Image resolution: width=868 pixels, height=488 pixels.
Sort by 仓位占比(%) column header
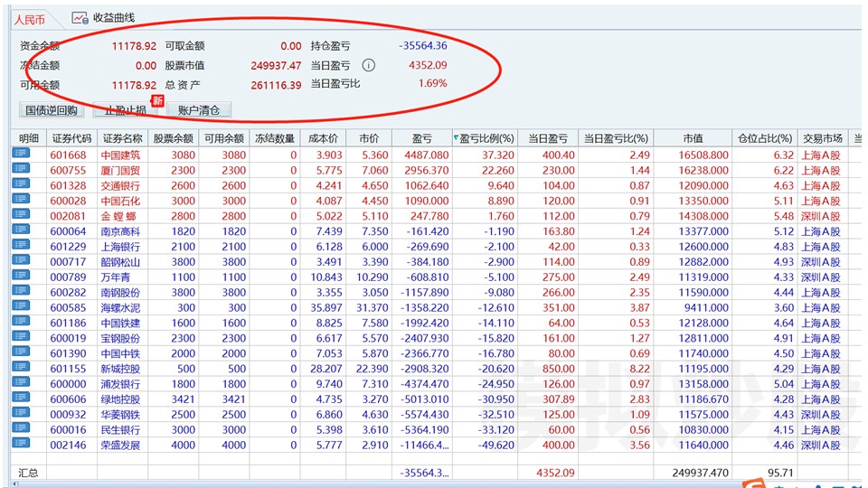(765, 138)
